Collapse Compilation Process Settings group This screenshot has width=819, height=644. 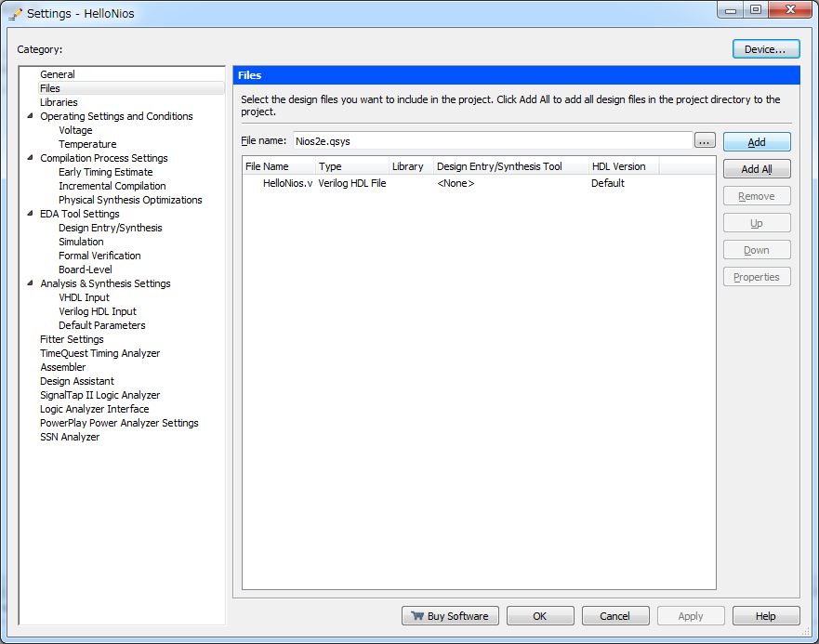(x=31, y=157)
